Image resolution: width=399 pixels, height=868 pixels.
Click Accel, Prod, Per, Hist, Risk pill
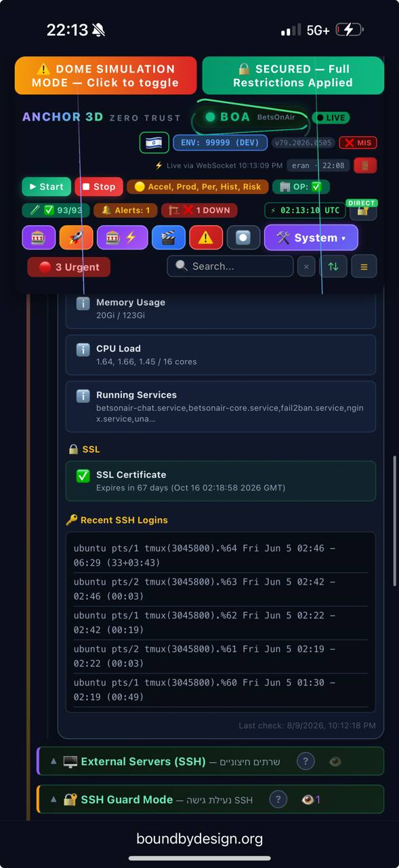[x=198, y=186]
